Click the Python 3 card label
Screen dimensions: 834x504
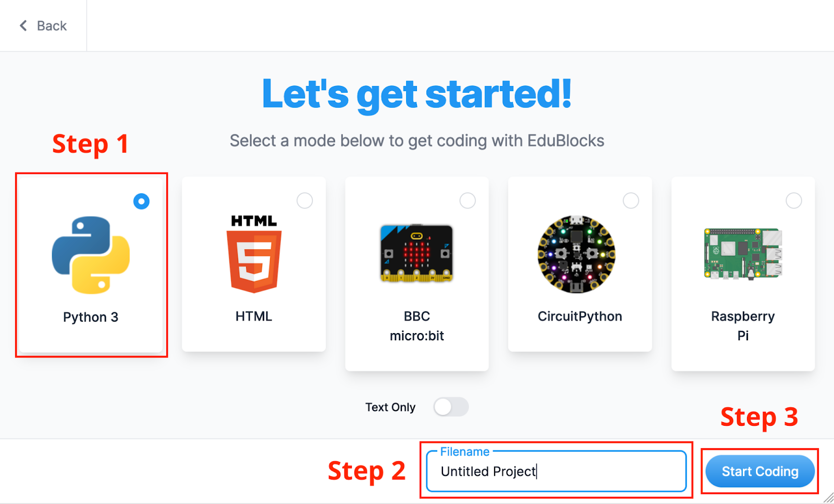coord(91,317)
